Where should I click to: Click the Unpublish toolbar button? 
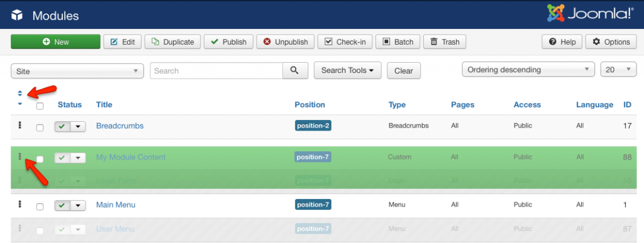tap(286, 42)
